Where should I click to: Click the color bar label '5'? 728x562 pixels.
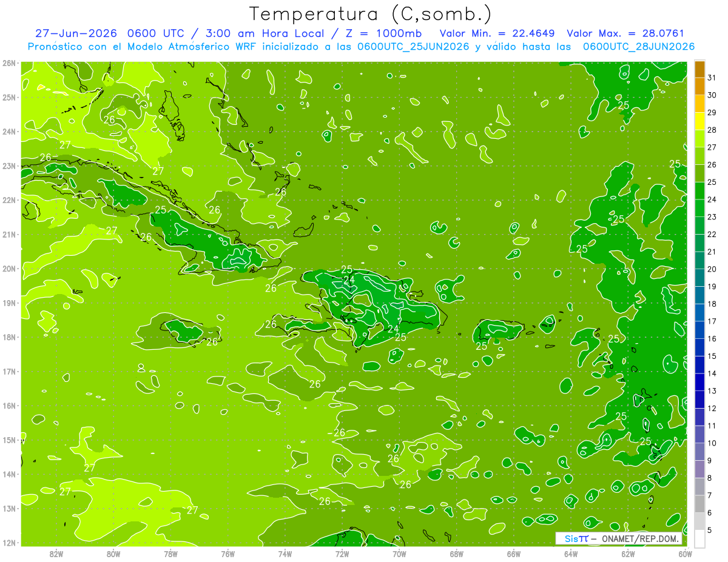point(709,530)
